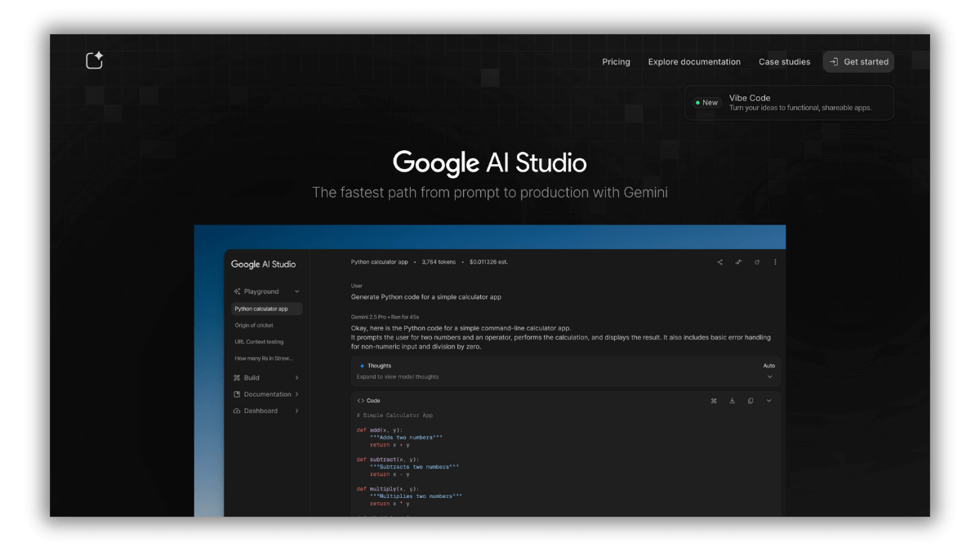Click the Build label in the sidebar

[252, 378]
